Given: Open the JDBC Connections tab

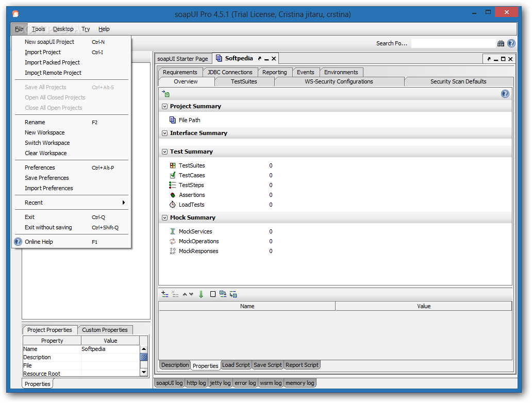Looking at the screenshot, I should point(230,72).
